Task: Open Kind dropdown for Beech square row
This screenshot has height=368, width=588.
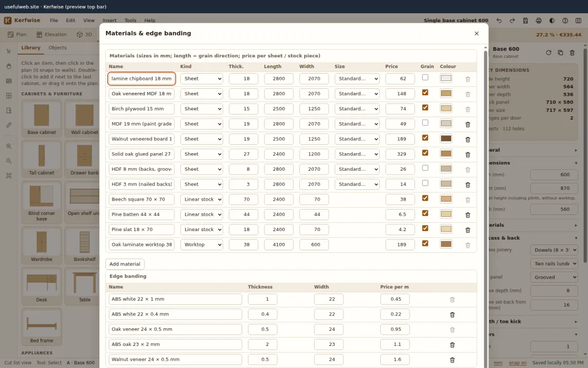Action: click(x=201, y=200)
